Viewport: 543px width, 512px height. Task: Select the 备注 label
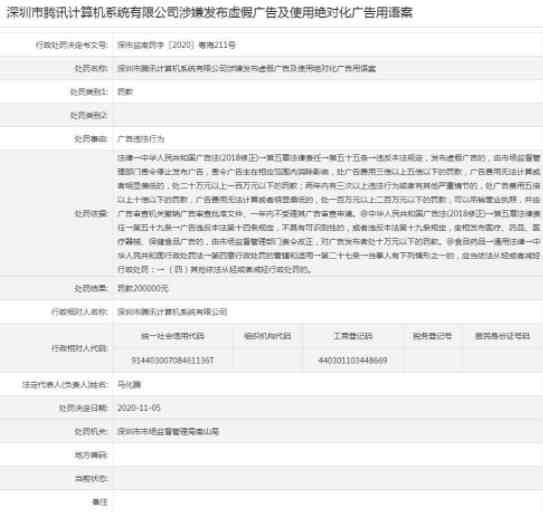coord(100,502)
